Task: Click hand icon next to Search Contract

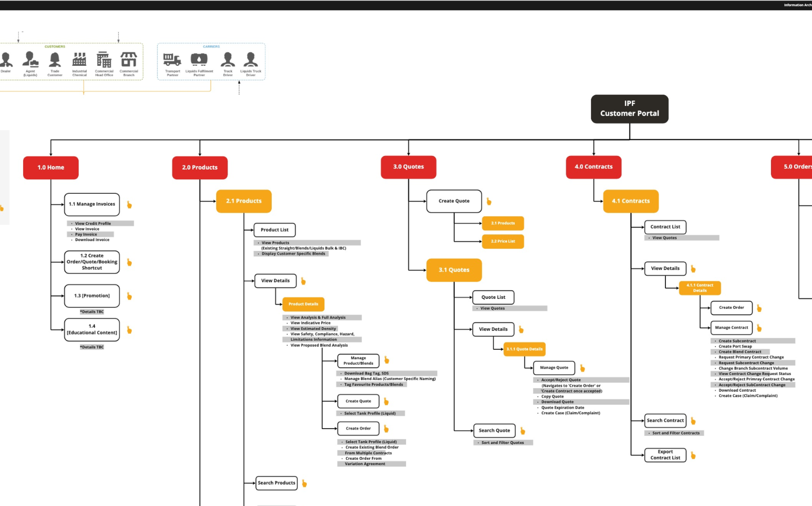Action: [693, 421]
